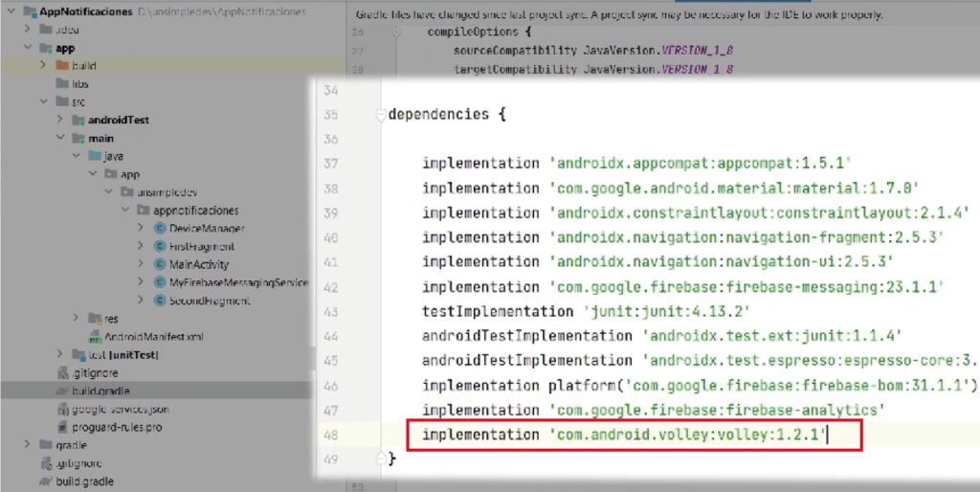980x492 pixels.
Task: Select the app module build.gradle file
Action: click(100, 391)
